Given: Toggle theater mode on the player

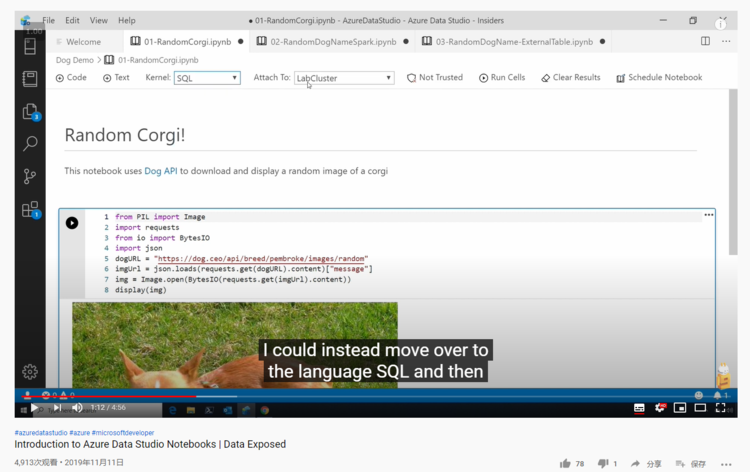Looking at the screenshot, I should [700, 408].
